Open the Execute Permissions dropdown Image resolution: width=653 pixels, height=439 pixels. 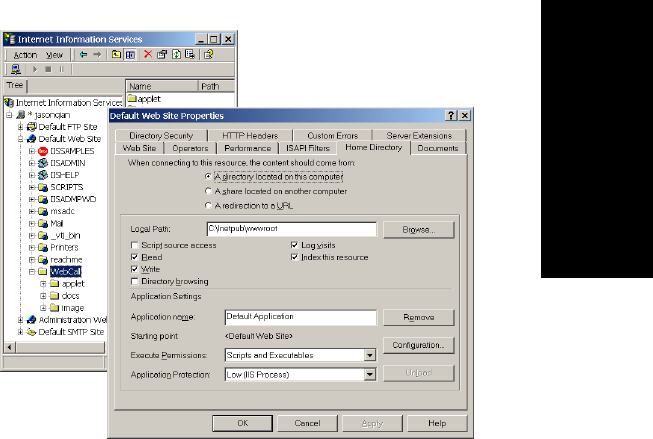pos(369,355)
